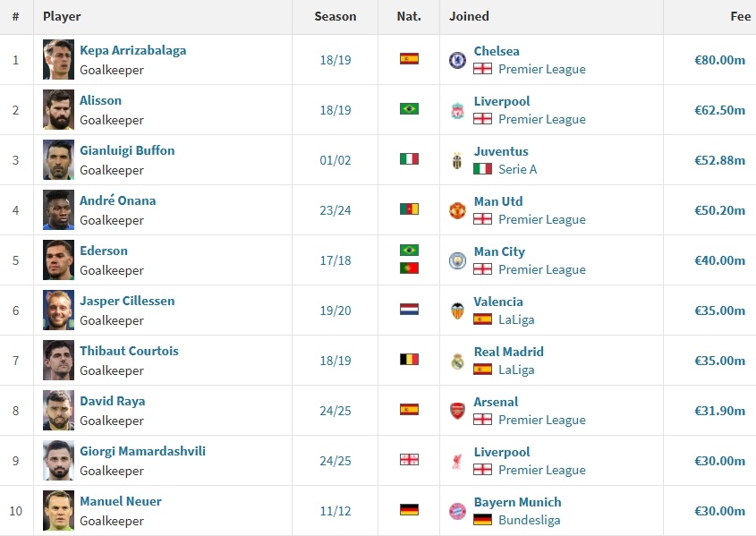The image size is (756, 536).
Task: Click the Arsenal club crest icon
Action: (x=457, y=411)
